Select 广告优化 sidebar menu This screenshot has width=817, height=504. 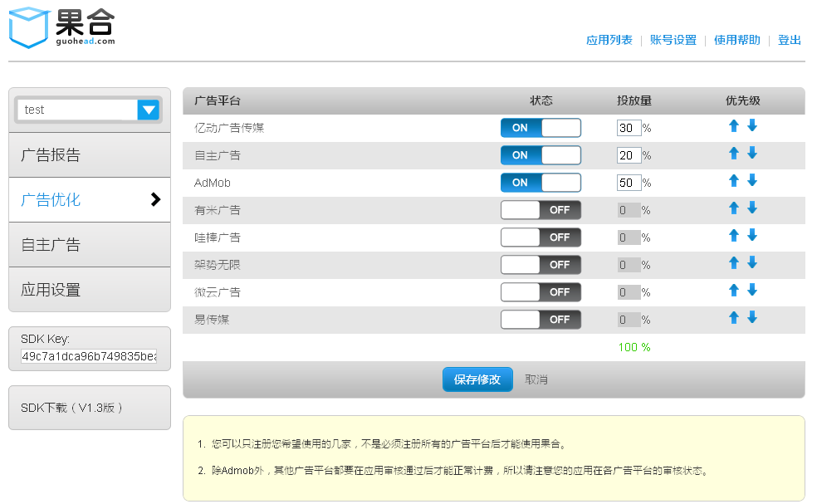[x=90, y=199]
